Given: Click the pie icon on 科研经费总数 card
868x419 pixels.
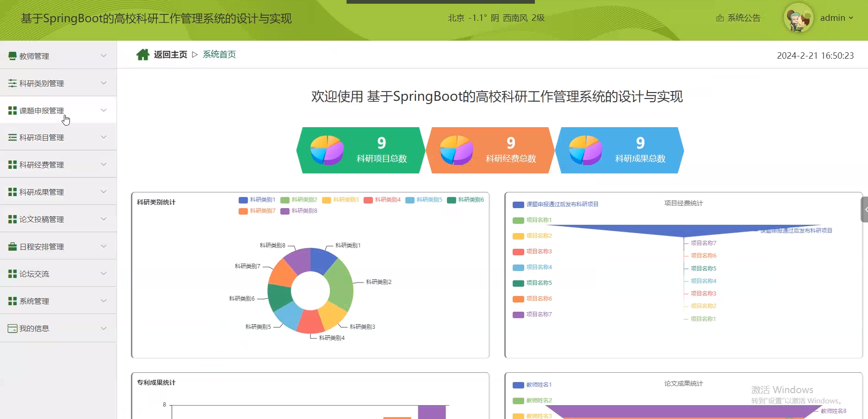Looking at the screenshot, I should coord(456,150).
